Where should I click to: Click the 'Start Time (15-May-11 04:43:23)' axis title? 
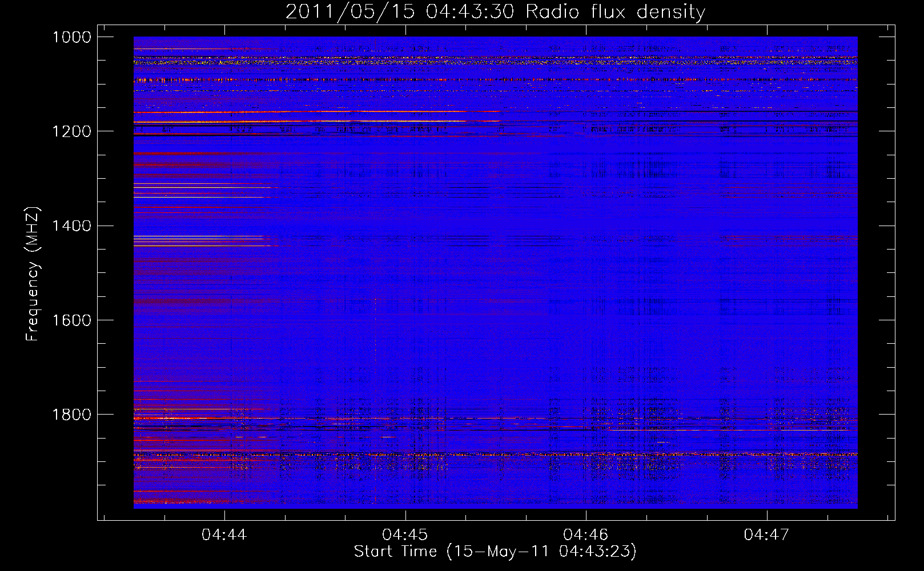(495, 552)
